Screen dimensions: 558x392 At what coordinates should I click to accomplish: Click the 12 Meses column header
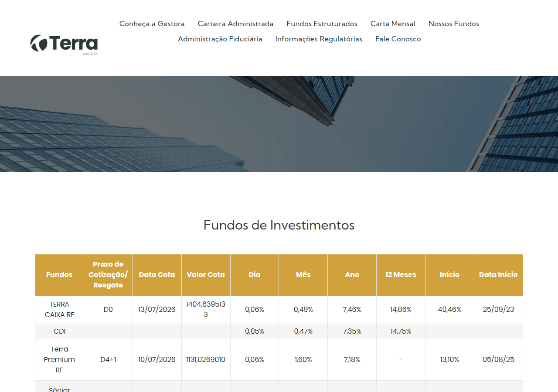[x=401, y=275]
